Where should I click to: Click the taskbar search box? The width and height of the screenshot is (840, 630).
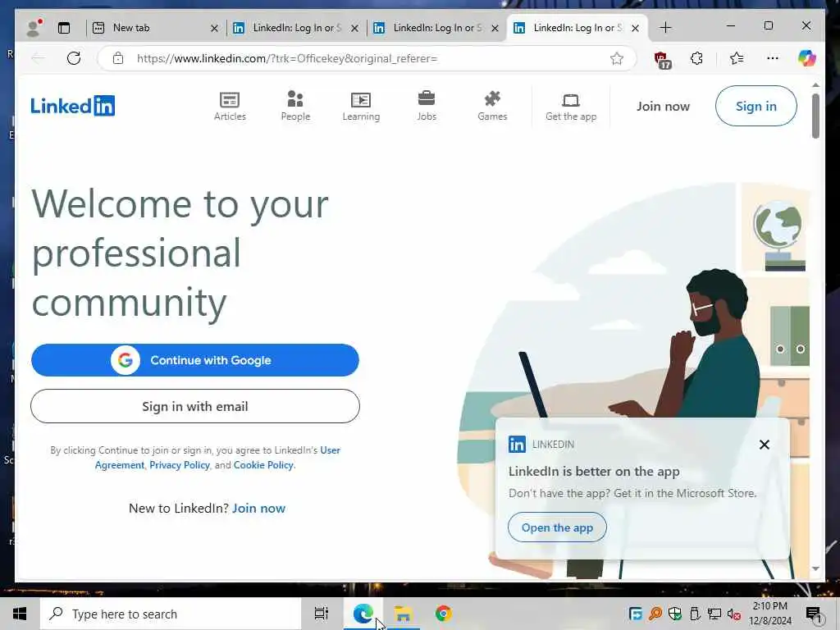(x=171, y=614)
